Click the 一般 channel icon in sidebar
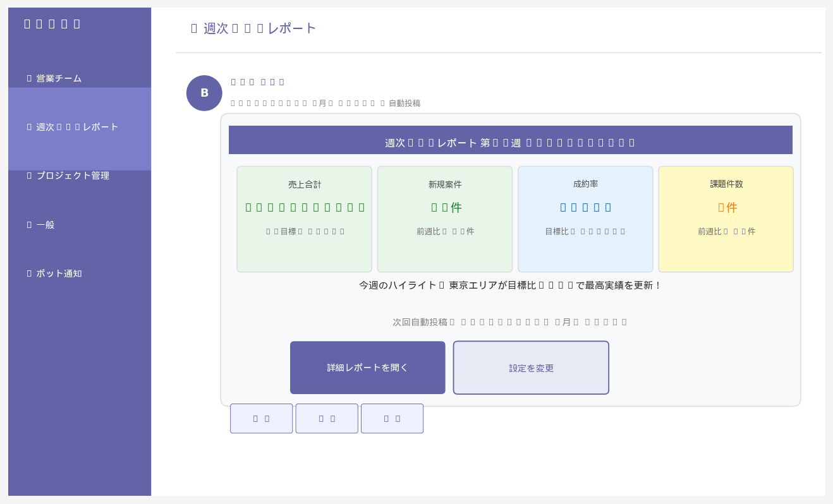Viewport: 833px width, 504px height. point(28,224)
